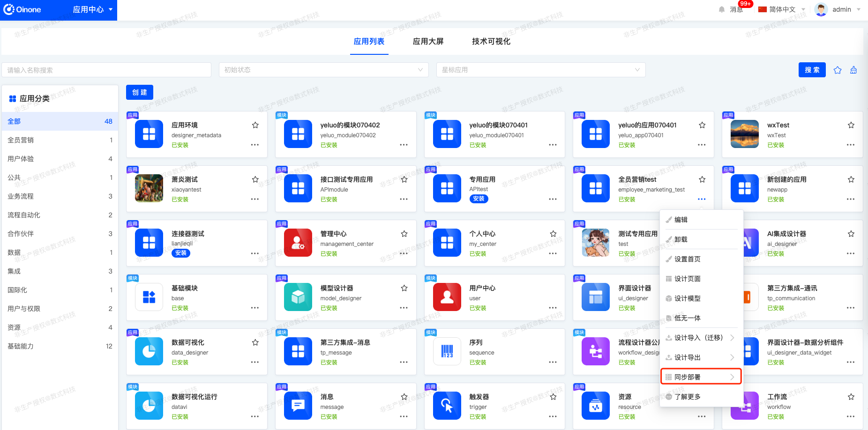The image size is (868, 430).
Task: Open the 简体中文 language selector
Action: pyautogui.click(x=782, y=9)
